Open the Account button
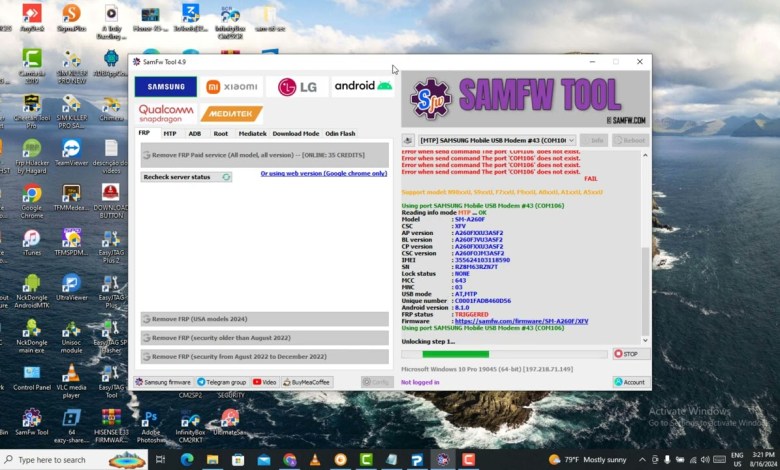 (x=631, y=382)
